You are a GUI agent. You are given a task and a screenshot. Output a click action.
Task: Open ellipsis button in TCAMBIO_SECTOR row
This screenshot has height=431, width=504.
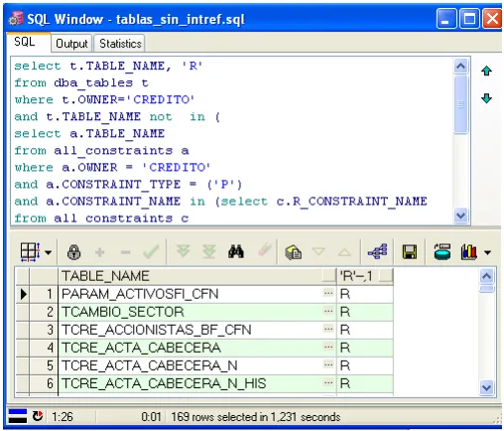[x=328, y=311]
